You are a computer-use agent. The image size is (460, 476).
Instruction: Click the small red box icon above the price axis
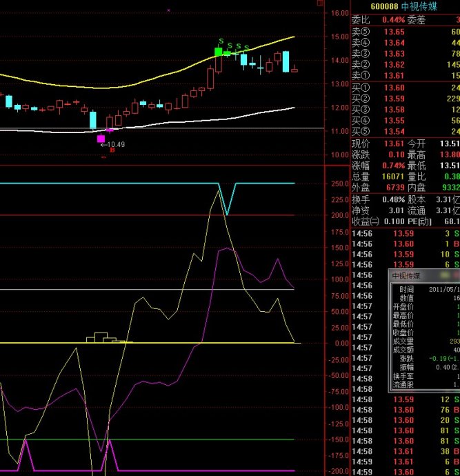click(320, 3)
